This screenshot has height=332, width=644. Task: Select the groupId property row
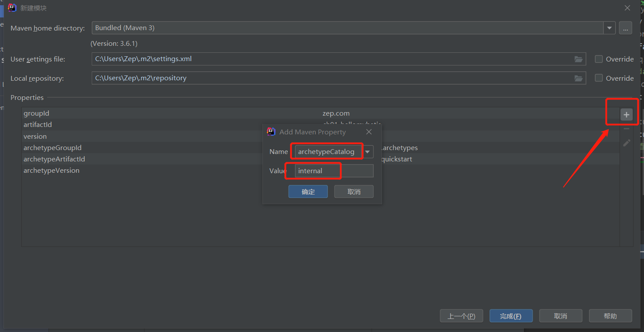321,113
